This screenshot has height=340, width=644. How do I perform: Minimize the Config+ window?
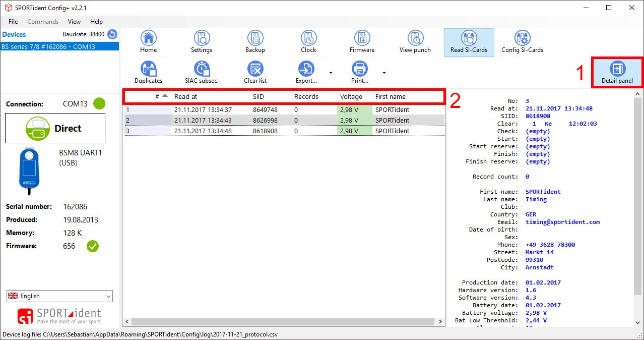pyautogui.click(x=586, y=8)
